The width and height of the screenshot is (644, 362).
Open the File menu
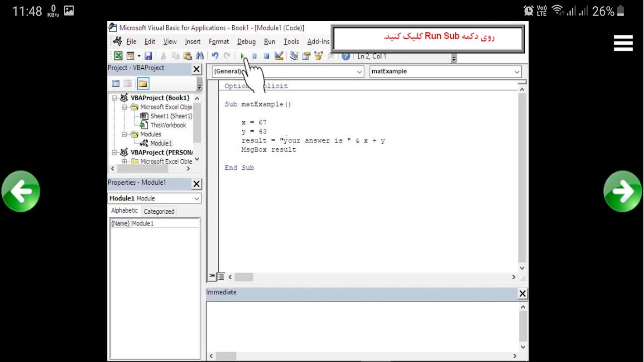point(131,42)
